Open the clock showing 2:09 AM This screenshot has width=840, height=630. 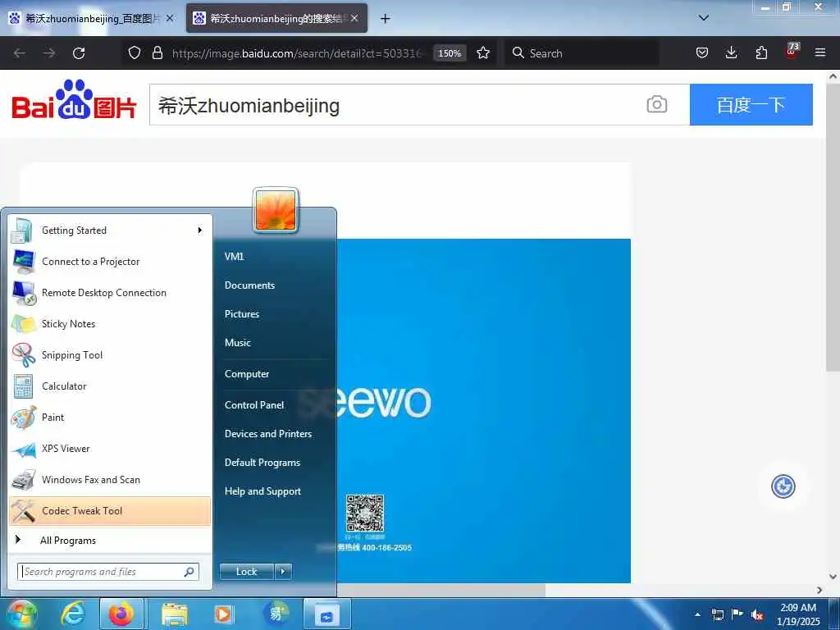pyautogui.click(x=798, y=614)
